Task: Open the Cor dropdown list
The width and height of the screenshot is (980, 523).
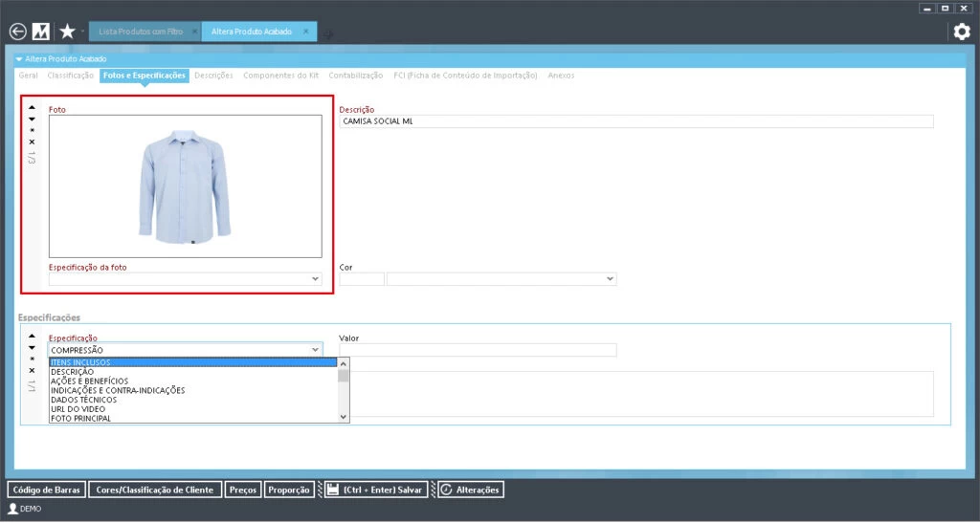Action: 610,279
